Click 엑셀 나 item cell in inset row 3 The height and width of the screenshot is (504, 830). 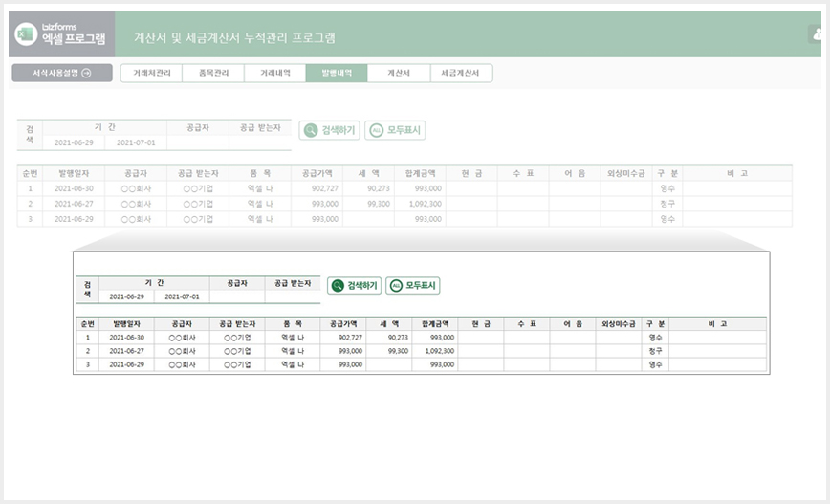coord(293,364)
